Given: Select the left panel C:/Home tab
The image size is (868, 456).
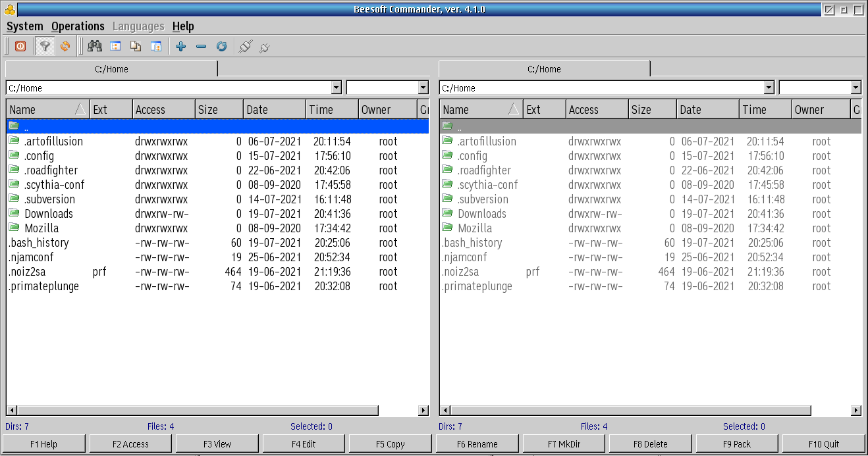Looking at the screenshot, I should click(x=111, y=69).
